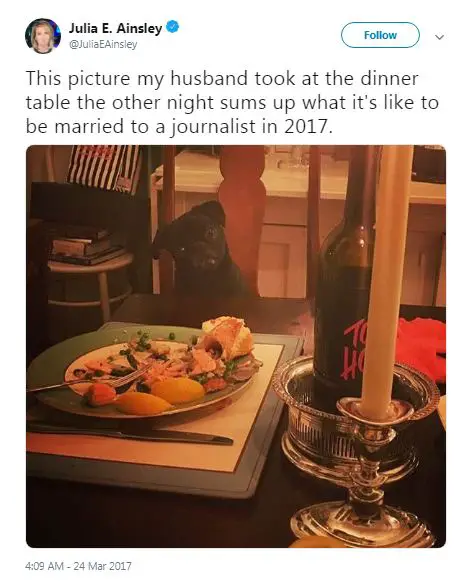Screen dimensions: 468x581
Task: Click the black dog in the photo
Action: pyautogui.click(x=202, y=249)
